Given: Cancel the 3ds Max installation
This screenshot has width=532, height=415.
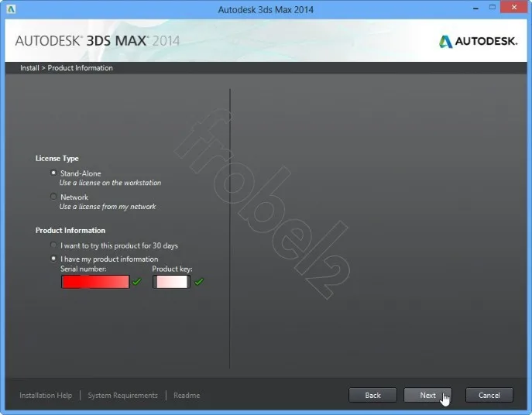Looking at the screenshot, I should (x=489, y=395).
